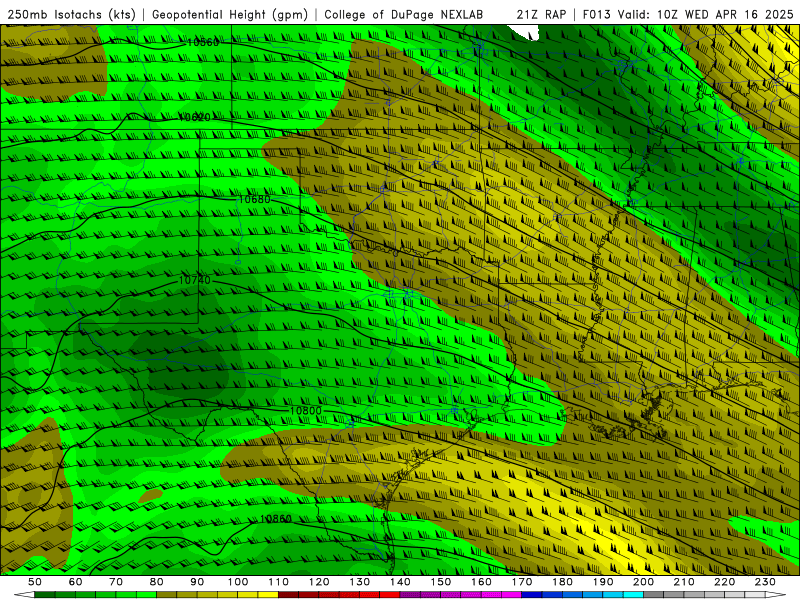Click the '170' value on the color scale

coord(522,582)
